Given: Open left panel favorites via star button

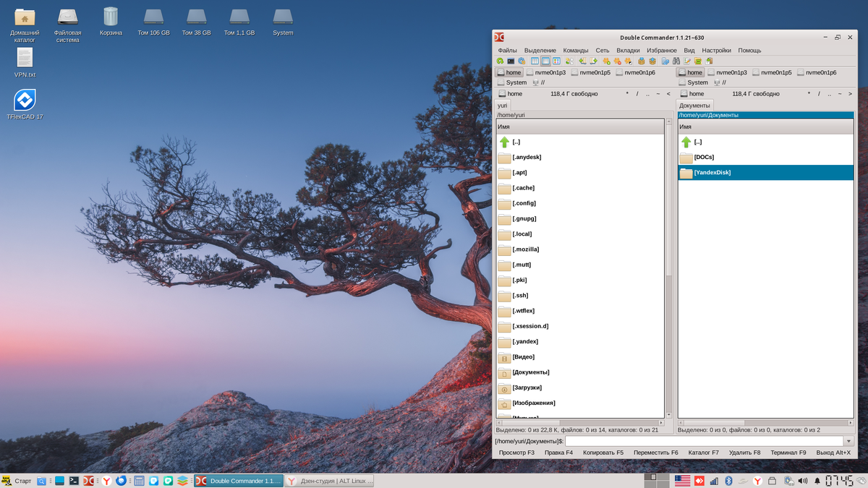Looking at the screenshot, I should coord(626,93).
